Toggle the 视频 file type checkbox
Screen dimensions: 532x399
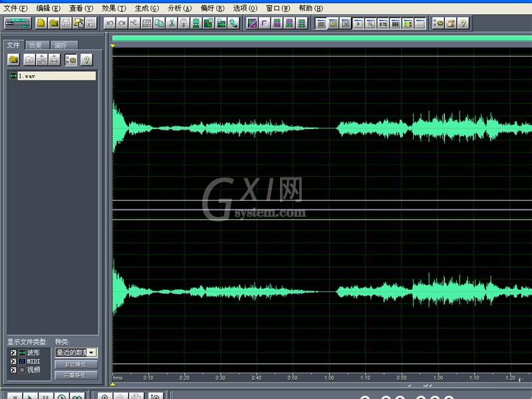click(x=13, y=370)
